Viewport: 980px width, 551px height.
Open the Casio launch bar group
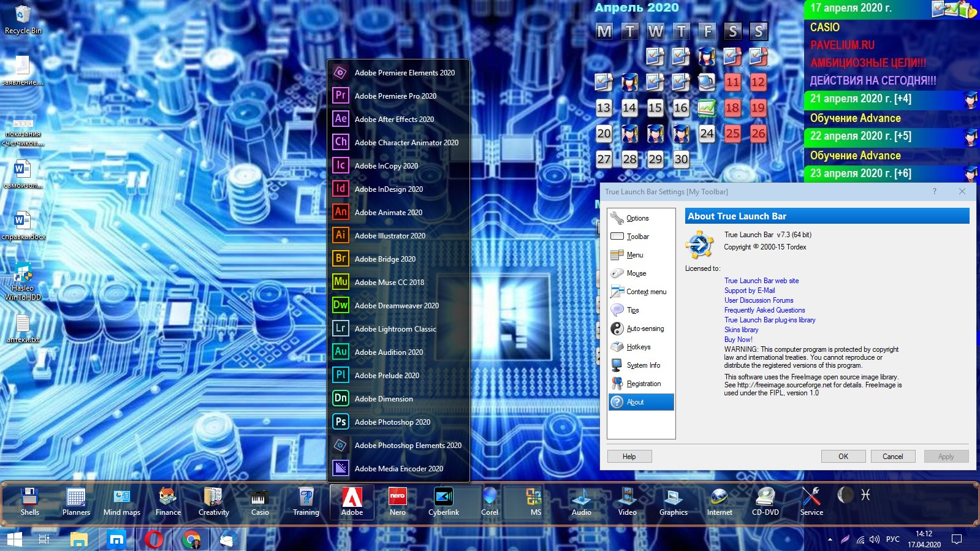click(260, 502)
